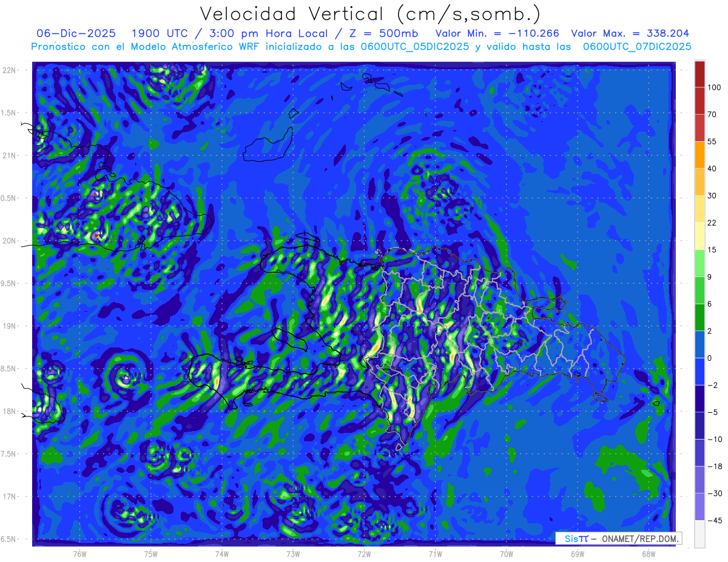This screenshot has width=728, height=562.
Task: Pick the orange legend band between 40 and 55
Action: 699,155
